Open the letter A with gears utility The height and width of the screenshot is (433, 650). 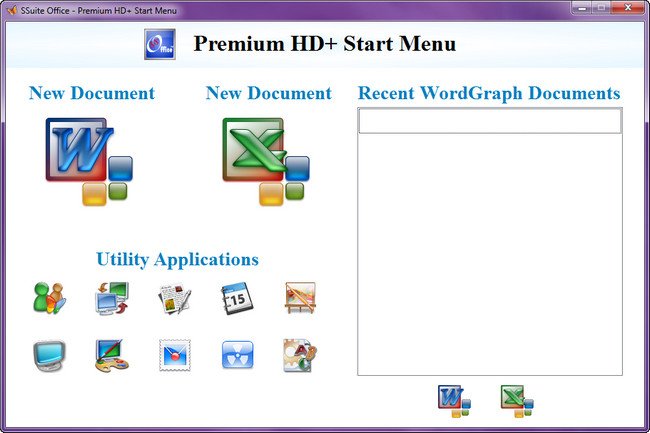coord(300,356)
